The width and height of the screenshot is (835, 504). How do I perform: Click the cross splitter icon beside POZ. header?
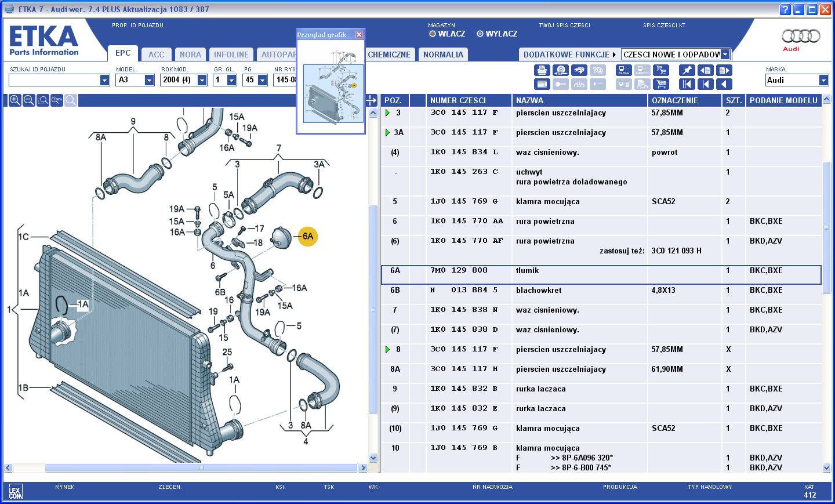point(372,100)
